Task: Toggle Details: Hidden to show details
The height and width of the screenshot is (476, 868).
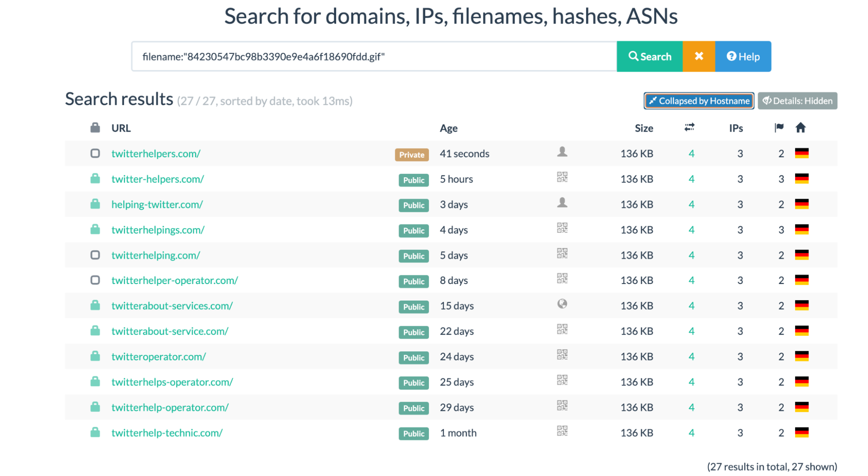Action: click(x=797, y=100)
